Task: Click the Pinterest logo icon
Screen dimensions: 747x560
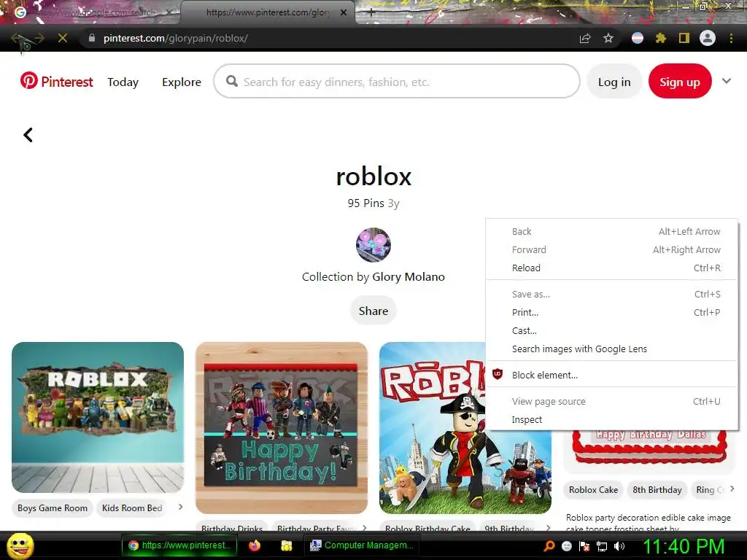Action: pos(29,81)
